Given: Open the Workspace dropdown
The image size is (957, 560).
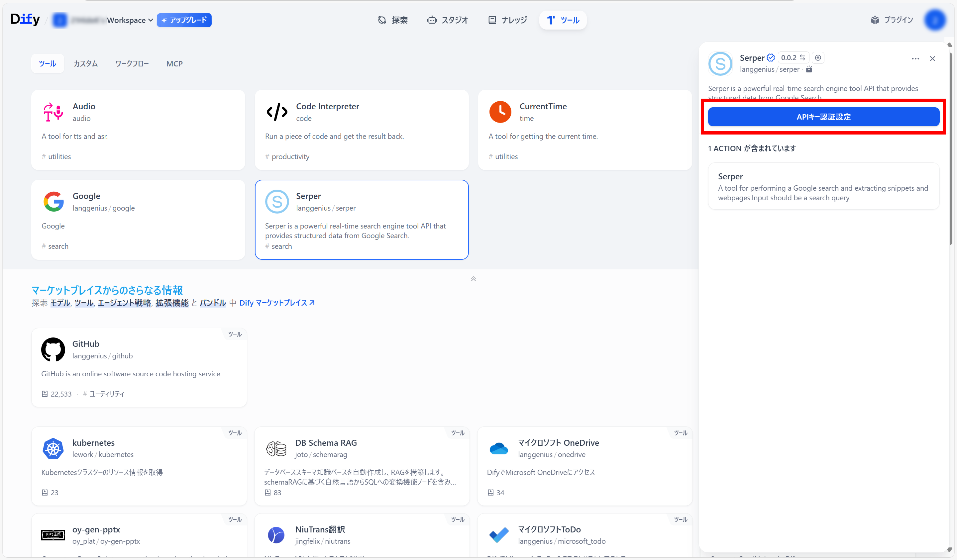Looking at the screenshot, I should (x=130, y=20).
